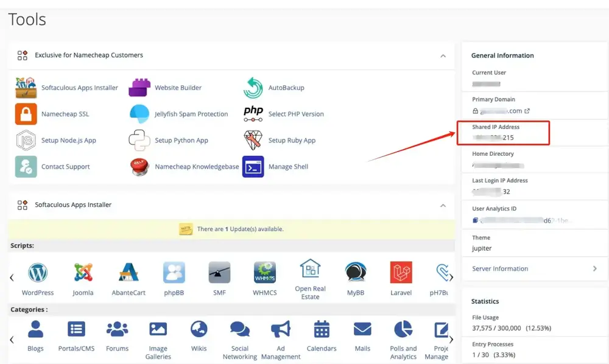Open Forums category
The height and width of the screenshot is (364, 609).
[118, 336]
